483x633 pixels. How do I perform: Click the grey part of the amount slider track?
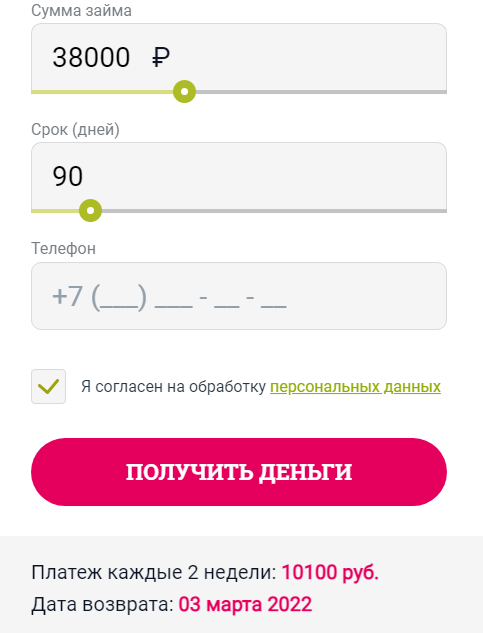(x=321, y=92)
